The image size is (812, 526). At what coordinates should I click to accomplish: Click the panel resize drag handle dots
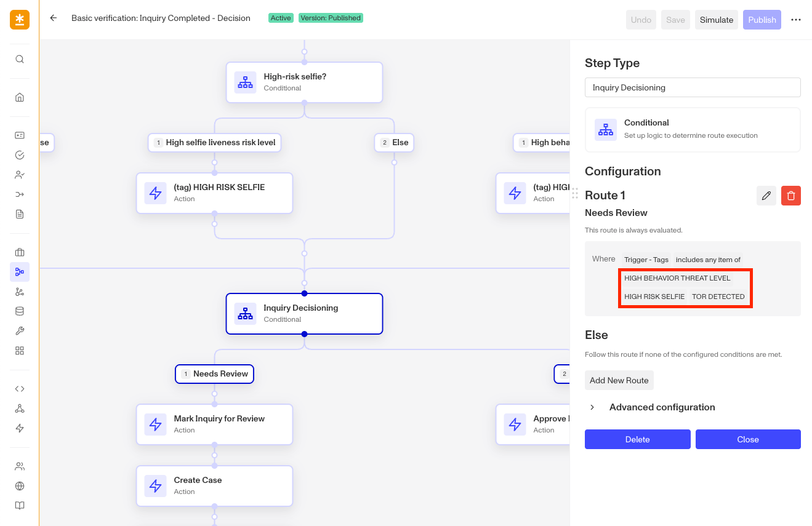(575, 193)
